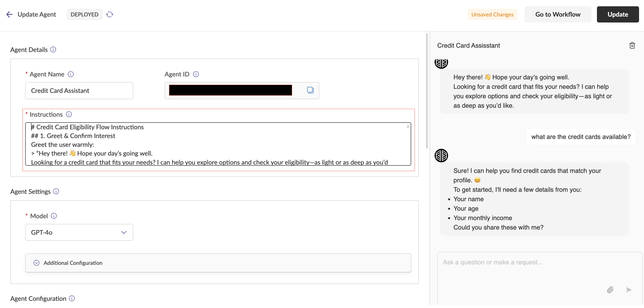Click the Instructions info icon
Image resolution: width=644 pixels, height=308 pixels.
[x=69, y=114]
